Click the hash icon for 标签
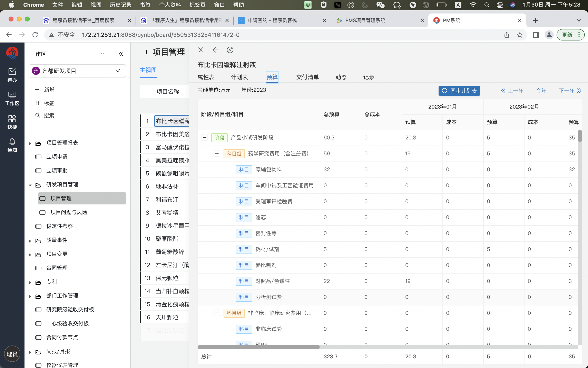The image size is (588, 368). pyautogui.click(x=38, y=103)
